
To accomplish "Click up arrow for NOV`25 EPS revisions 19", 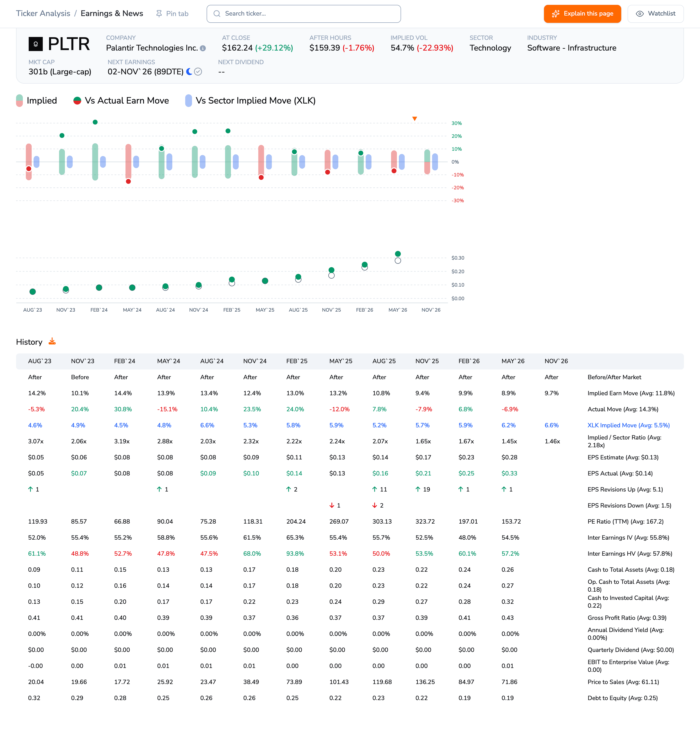I will click(x=418, y=489).
